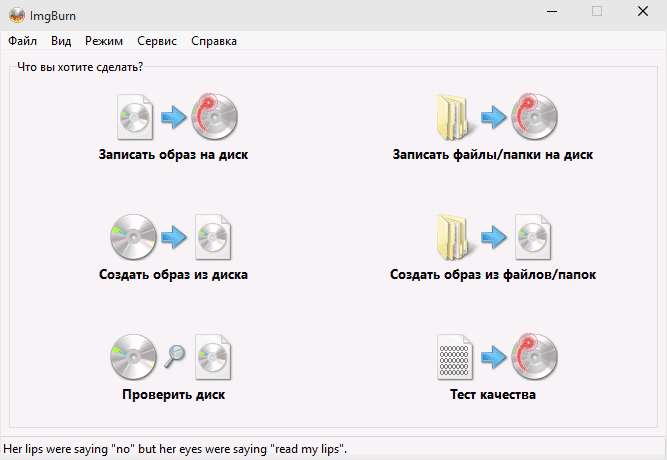This screenshot has height=460, width=667.
Task: Open the Файл menu
Action: pos(22,41)
